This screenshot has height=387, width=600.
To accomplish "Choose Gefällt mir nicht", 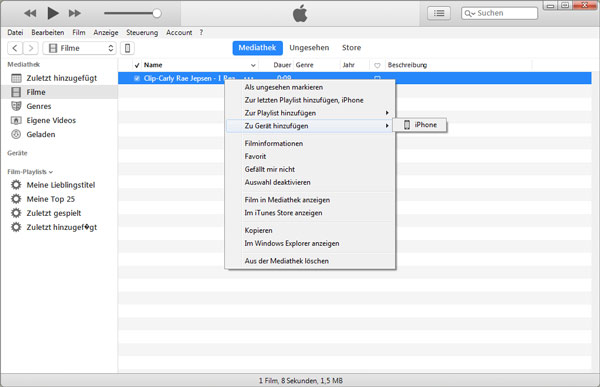I will [x=310, y=170].
